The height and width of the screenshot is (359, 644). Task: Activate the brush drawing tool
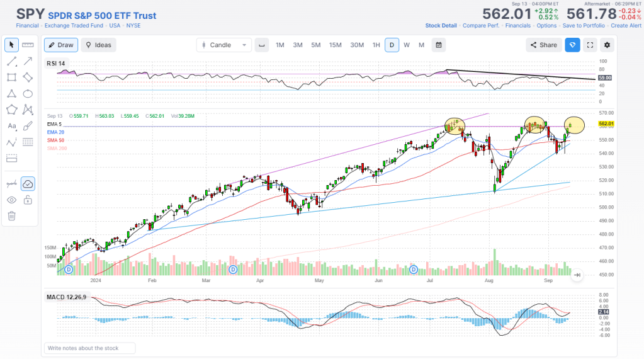28,126
